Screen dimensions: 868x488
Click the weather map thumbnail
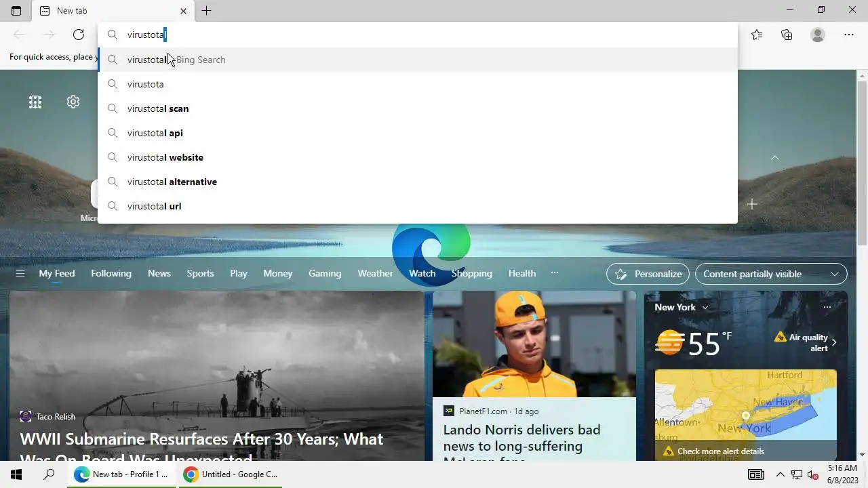point(746,405)
